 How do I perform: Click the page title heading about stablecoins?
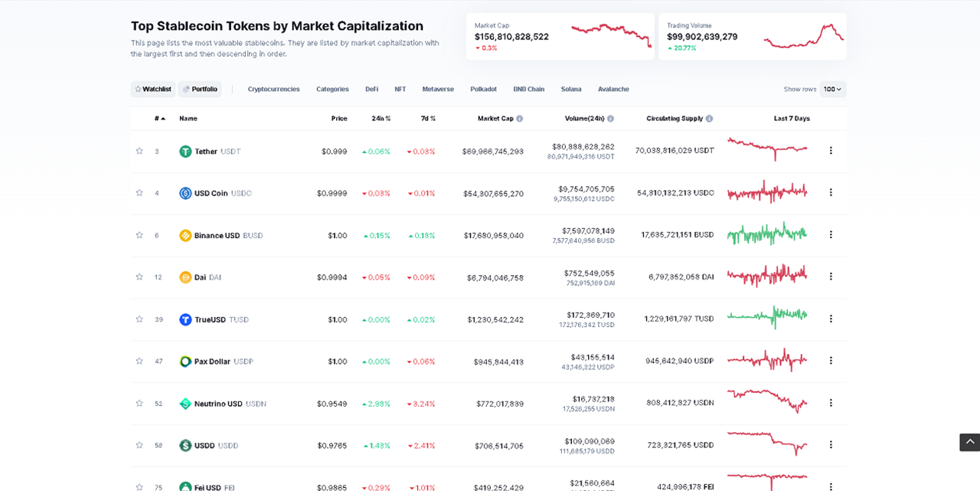click(x=277, y=26)
